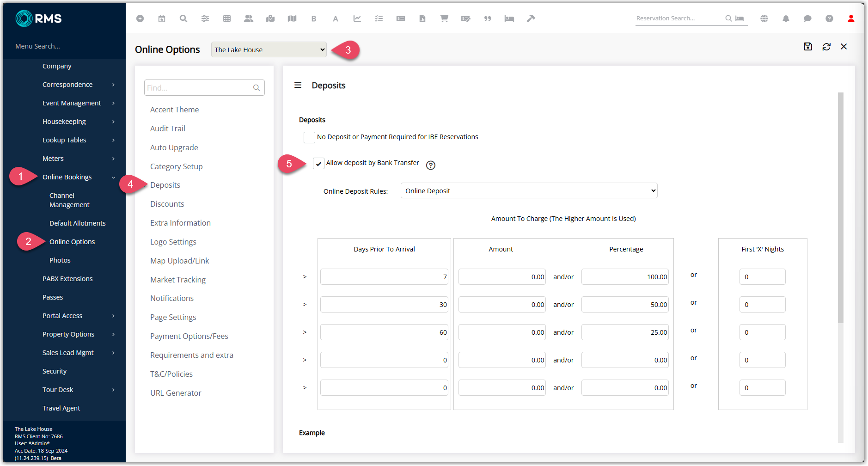Open the checklist tasks icon

tap(379, 18)
